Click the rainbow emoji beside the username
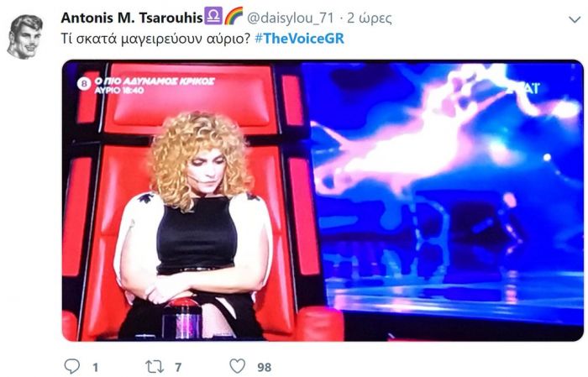The width and height of the screenshot is (588, 377). pos(234,17)
